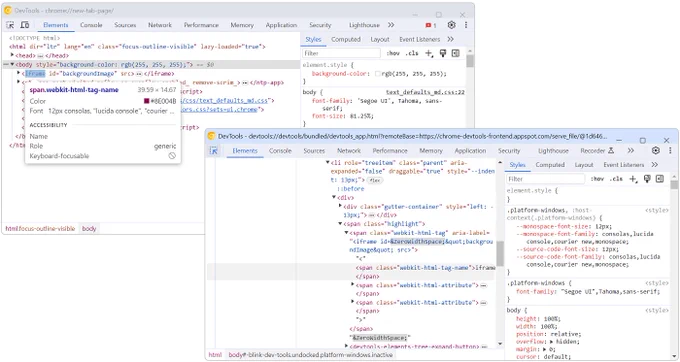
Task: Open the error count badge in back window
Action: click(431, 25)
